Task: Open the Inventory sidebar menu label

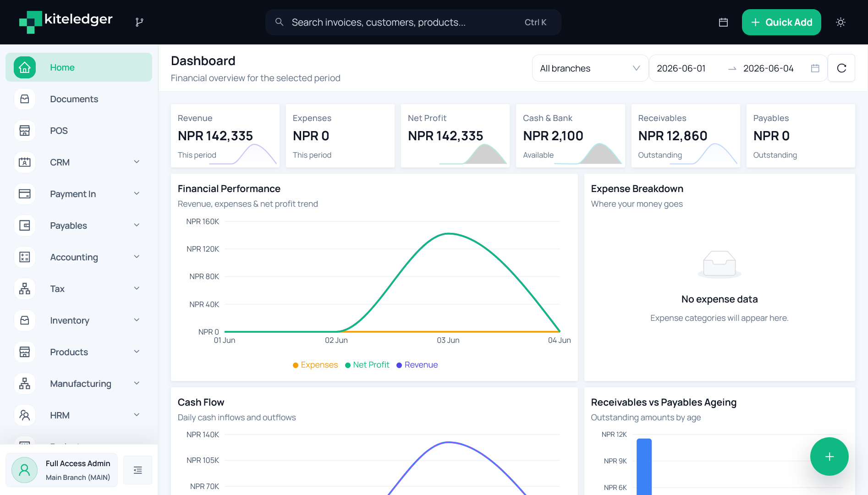Action: coord(70,320)
